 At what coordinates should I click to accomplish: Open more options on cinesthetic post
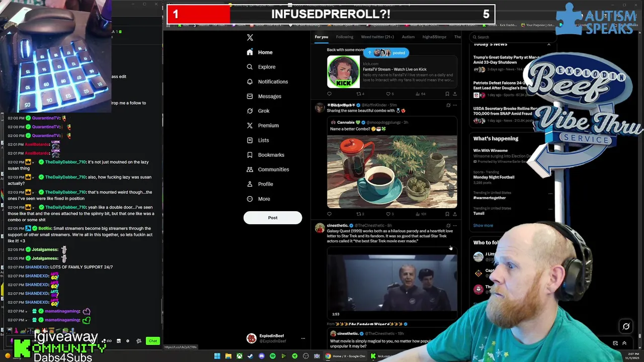tap(455, 225)
